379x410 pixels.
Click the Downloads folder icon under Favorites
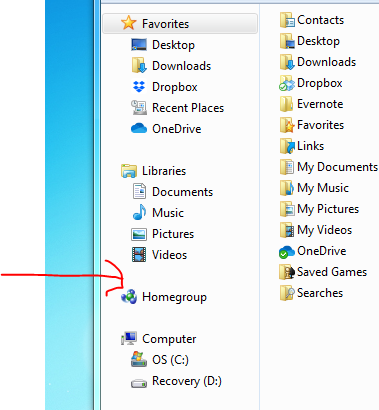(139, 66)
